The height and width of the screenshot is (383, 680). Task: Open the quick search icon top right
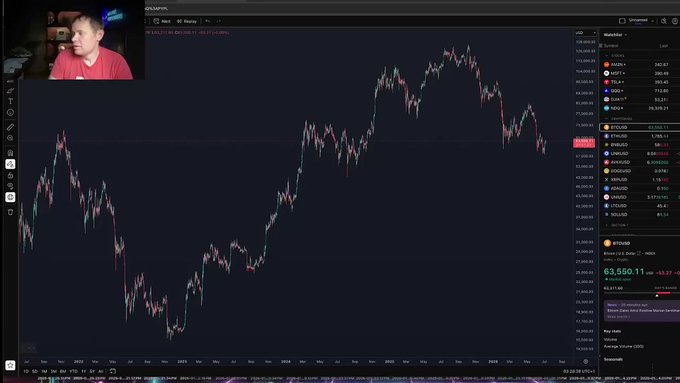click(664, 21)
